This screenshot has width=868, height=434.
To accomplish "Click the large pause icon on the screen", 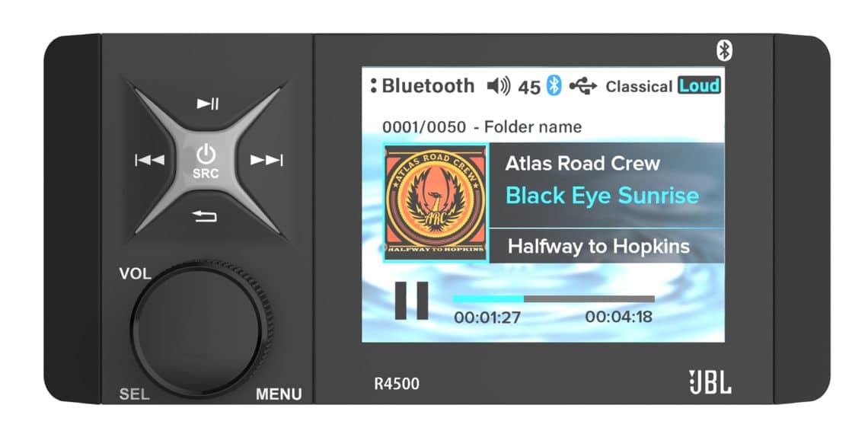I will tap(411, 301).
